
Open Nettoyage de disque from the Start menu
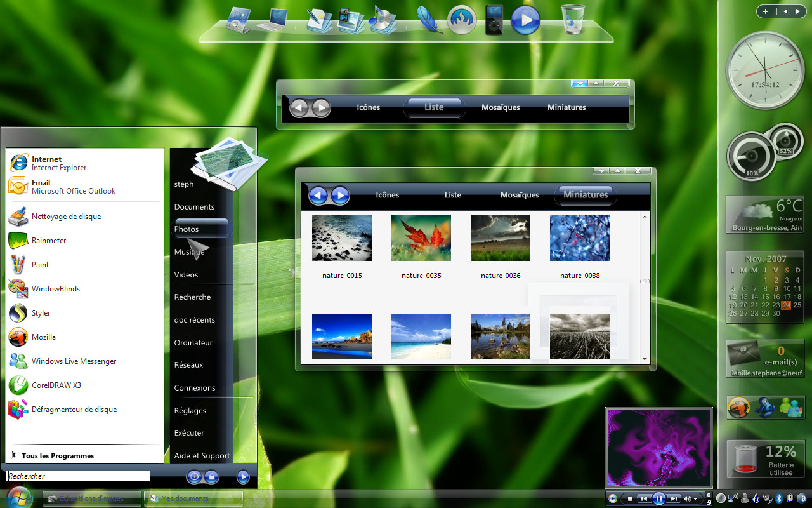[65, 217]
